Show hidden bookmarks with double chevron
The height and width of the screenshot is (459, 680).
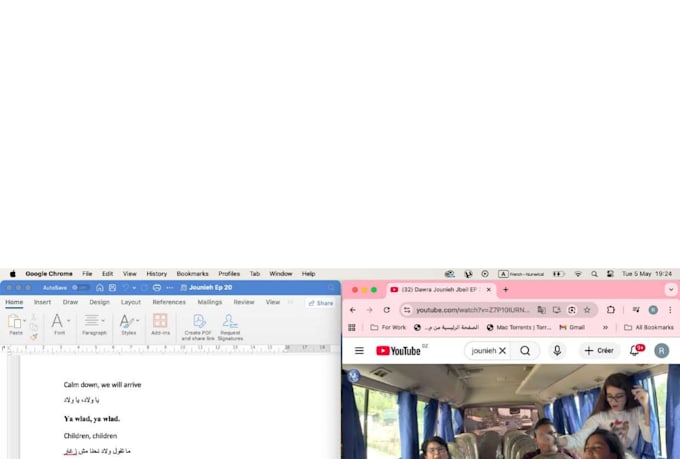tap(605, 328)
